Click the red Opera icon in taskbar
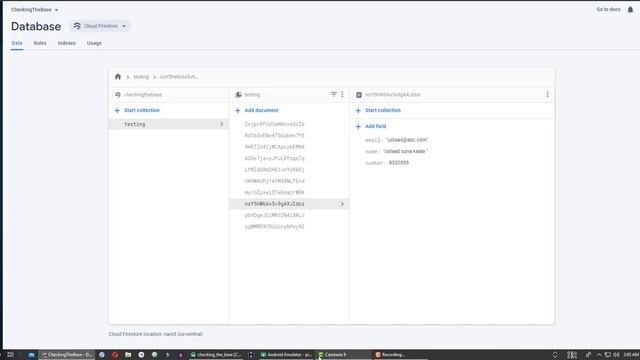The height and width of the screenshot is (360, 640). [115, 355]
